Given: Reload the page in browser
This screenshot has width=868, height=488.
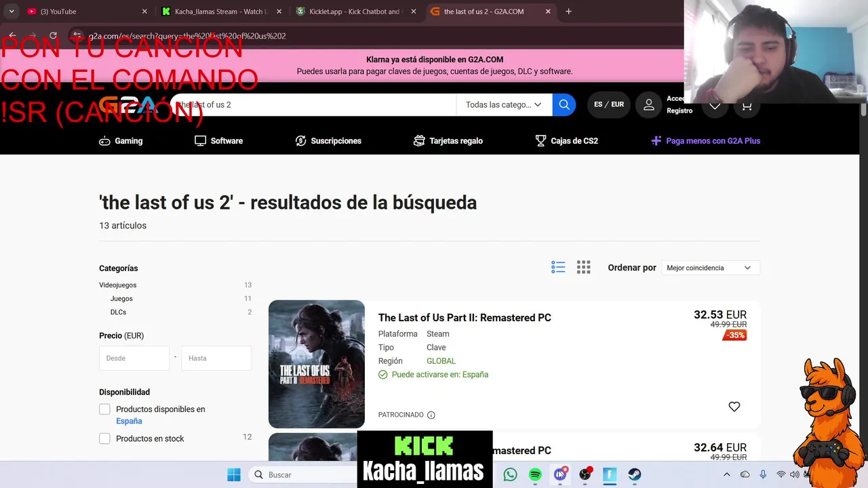Looking at the screenshot, I should (53, 36).
